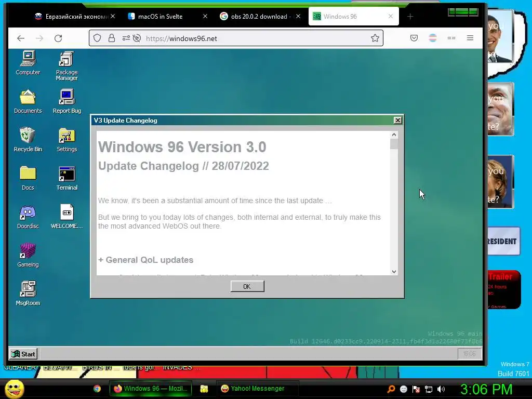Open the Gameing shortcut icon

coord(28,255)
